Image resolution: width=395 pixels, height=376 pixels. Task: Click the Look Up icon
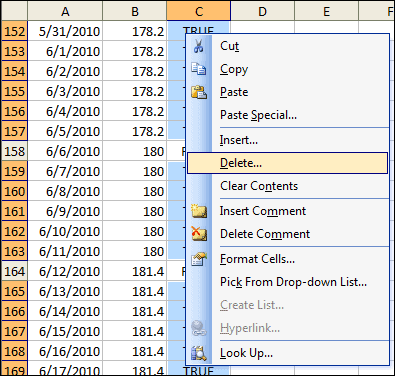point(199,353)
